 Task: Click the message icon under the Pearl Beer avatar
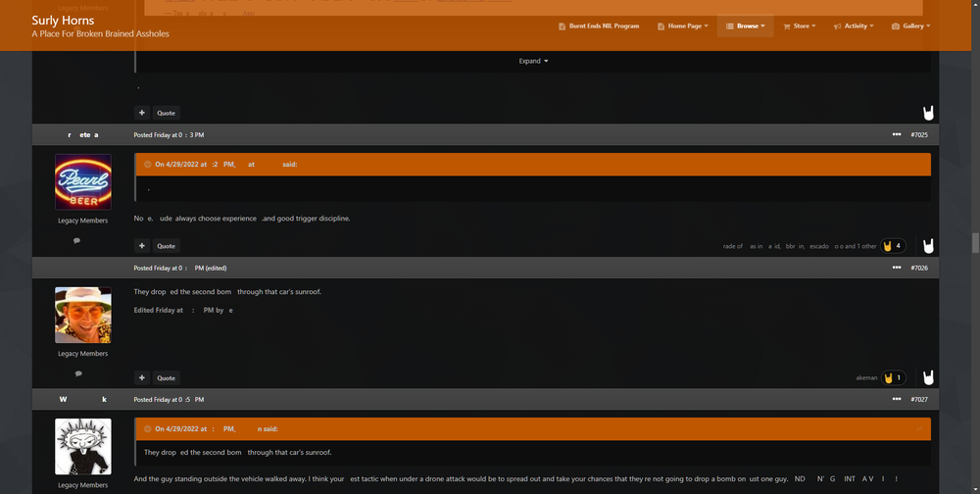(77, 240)
